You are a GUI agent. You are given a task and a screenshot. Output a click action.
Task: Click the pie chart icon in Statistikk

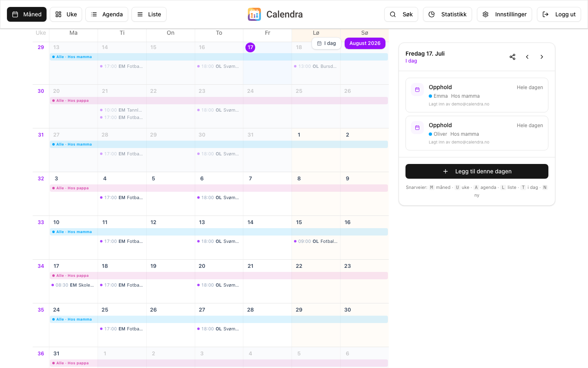[432, 14]
